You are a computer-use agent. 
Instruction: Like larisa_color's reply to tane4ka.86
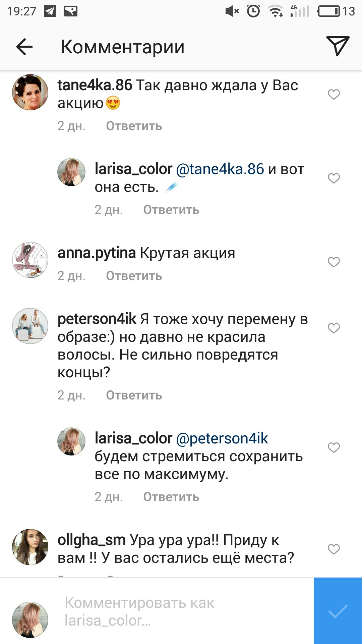[334, 178]
